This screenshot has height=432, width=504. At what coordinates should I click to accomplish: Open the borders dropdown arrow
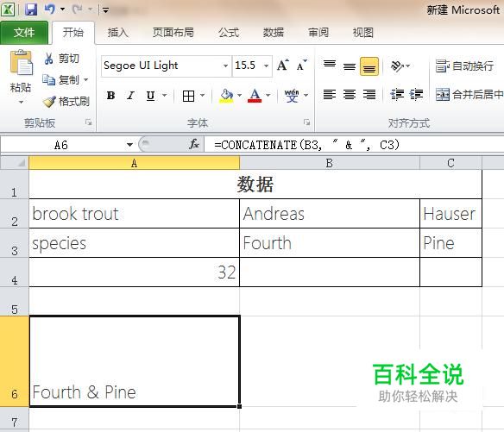(203, 96)
